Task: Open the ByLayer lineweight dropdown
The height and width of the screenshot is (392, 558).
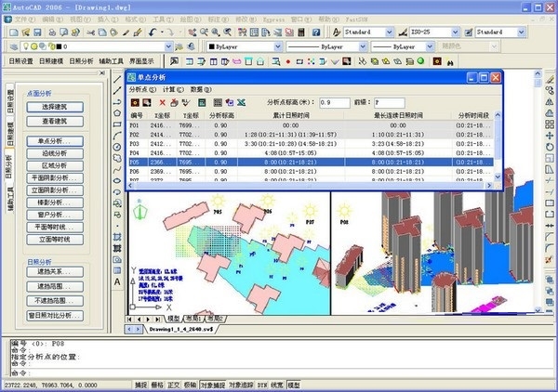Action: [430, 46]
